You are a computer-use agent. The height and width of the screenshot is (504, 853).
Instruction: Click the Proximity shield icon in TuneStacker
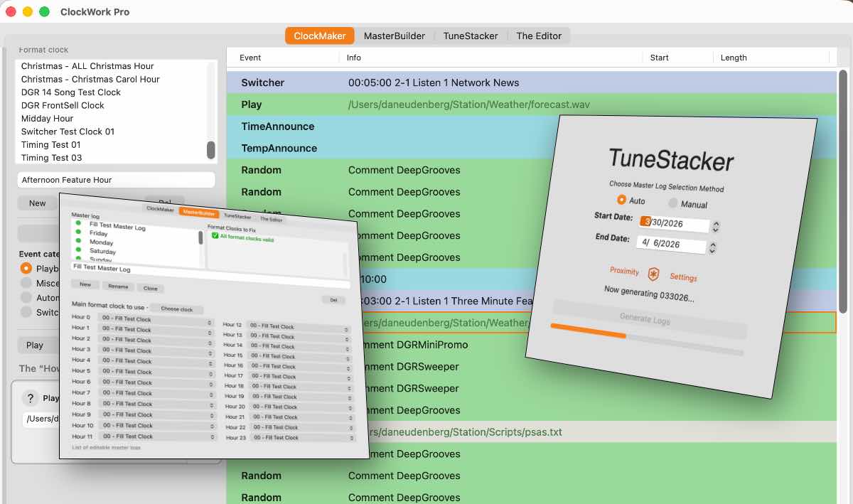[653, 274]
